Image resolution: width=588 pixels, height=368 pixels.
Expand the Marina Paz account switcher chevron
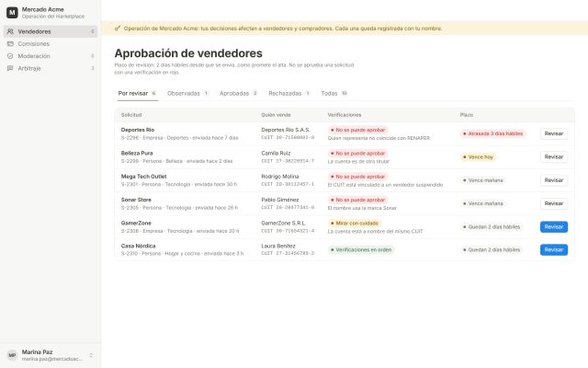[91, 355]
